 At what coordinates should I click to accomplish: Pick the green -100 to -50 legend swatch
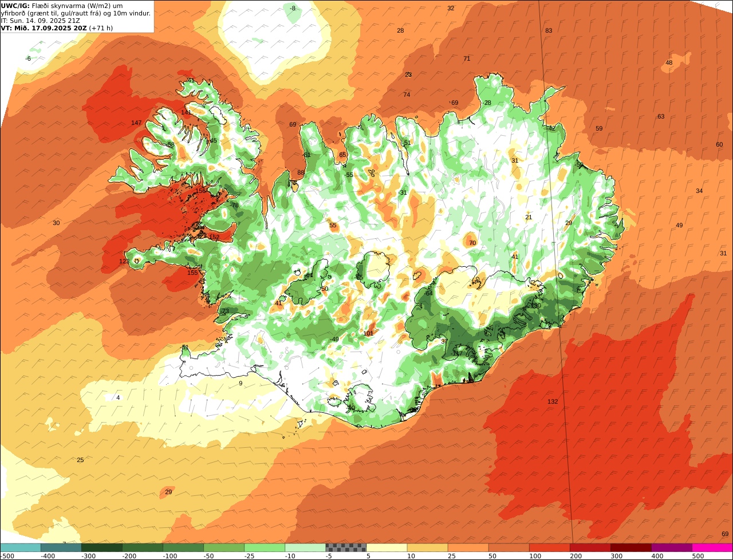[183, 547]
